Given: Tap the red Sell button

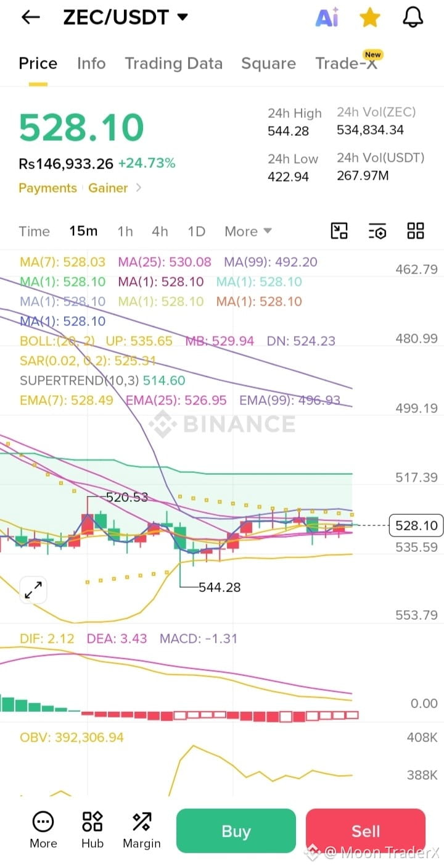Looking at the screenshot, I should tap(366, 831).
